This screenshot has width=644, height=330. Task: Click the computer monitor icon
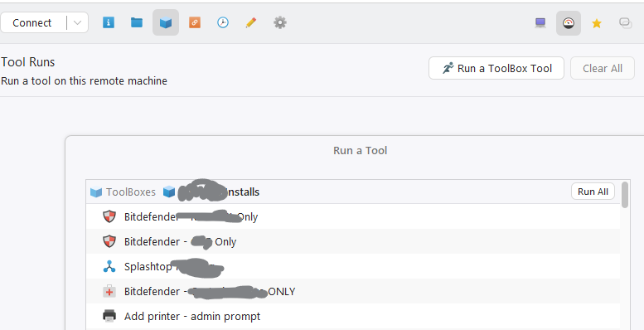(x=540, y=23)
